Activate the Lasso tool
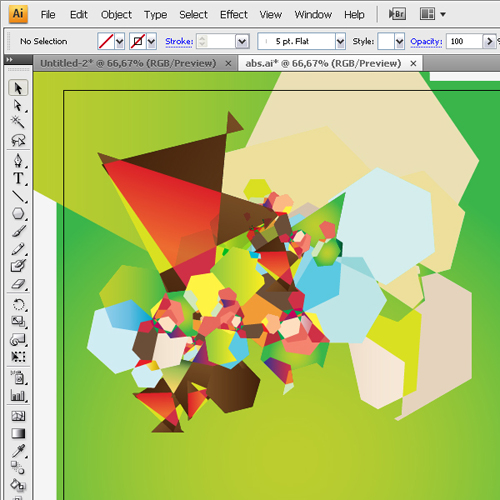Viewport: 500px width, 500px height. [x=18, y=140]
